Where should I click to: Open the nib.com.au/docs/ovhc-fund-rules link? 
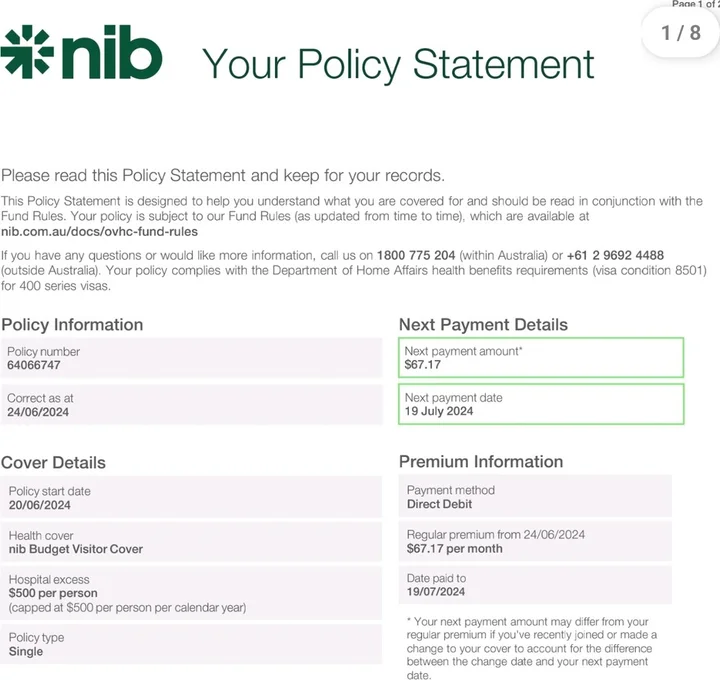point(99,231)
